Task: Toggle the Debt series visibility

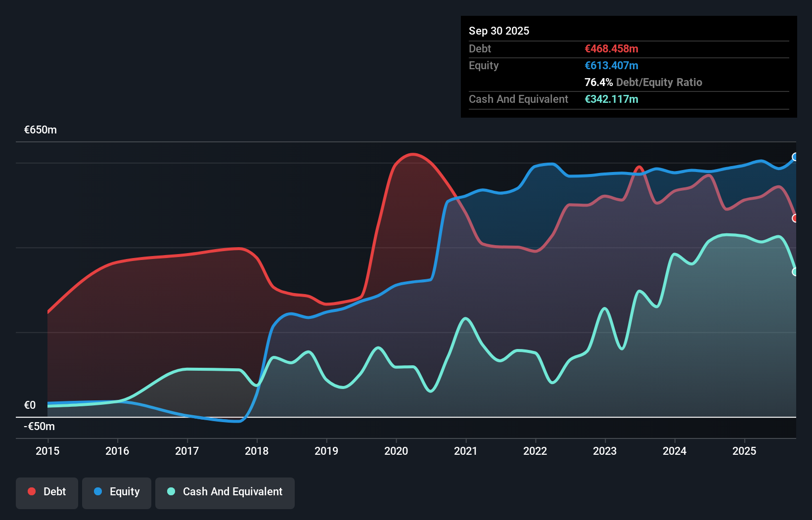Action: coord(47,492)
